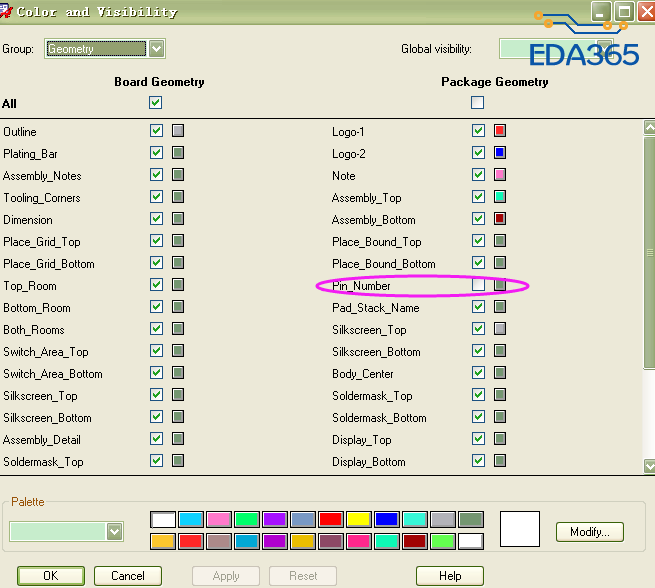Click the Tooling_Corners color box
Viewport: 655px width, 588px height.
pyautogui.click(x=178, y=197)
